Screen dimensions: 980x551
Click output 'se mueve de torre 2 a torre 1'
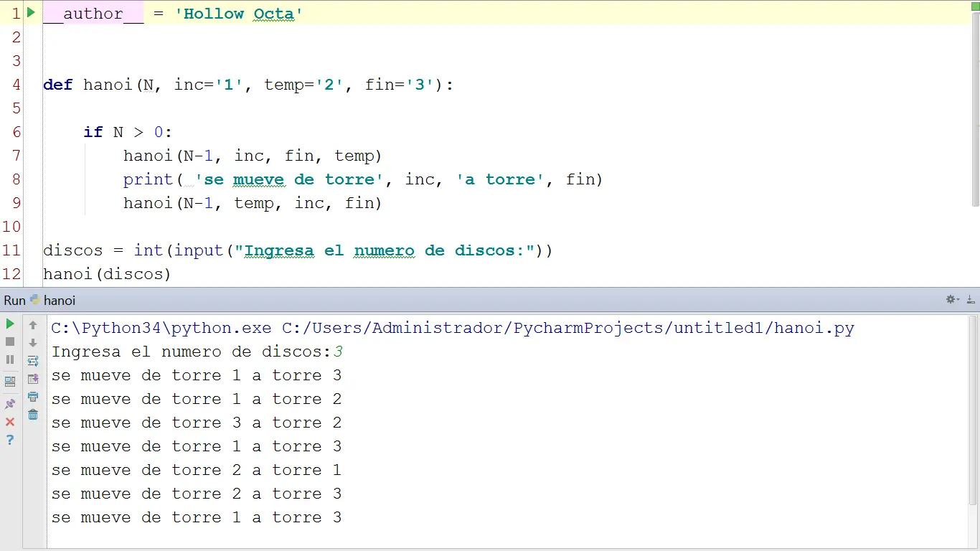coord(197,471)
